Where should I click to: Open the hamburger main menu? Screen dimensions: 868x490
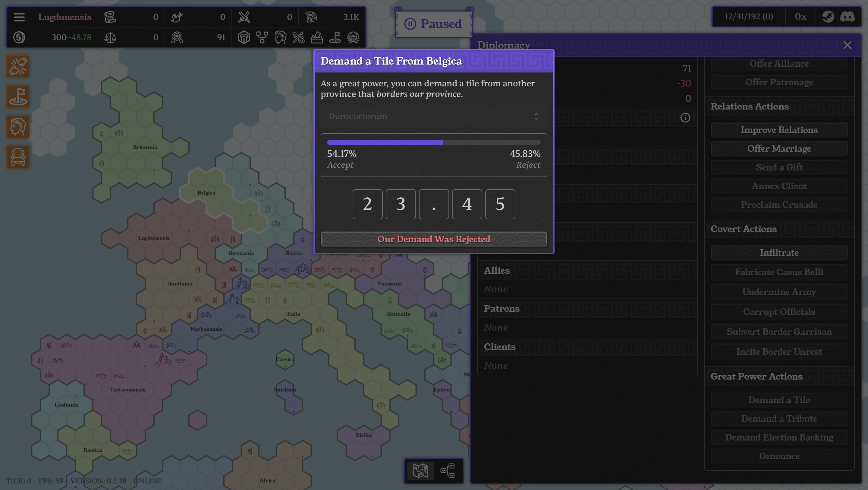[x=19, y=17]
